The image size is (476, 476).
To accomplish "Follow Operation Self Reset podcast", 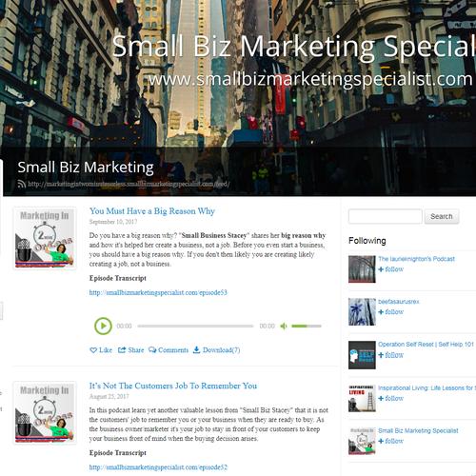I will (391, 355).
